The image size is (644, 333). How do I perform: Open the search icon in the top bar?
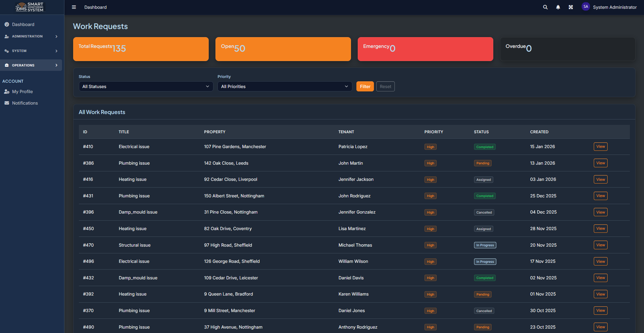point(545,7)
